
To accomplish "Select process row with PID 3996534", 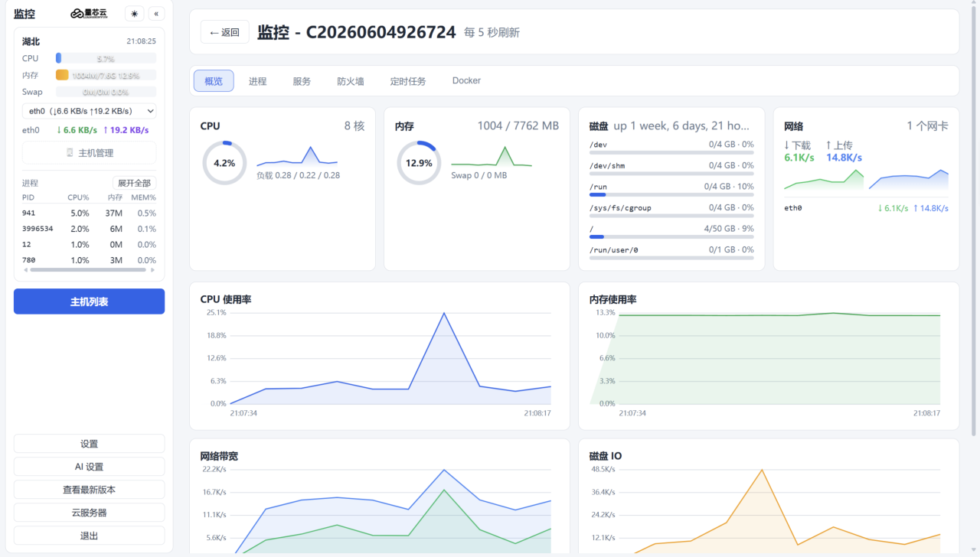I will (x=89, y=229).
